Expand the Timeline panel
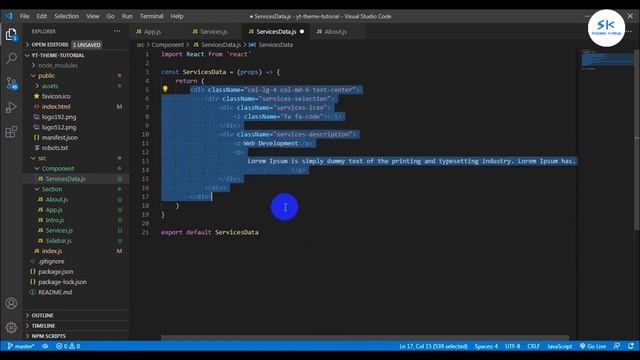The height and width of the screenshot is (360, 640). pyautogui.click(x=43, y=326)
